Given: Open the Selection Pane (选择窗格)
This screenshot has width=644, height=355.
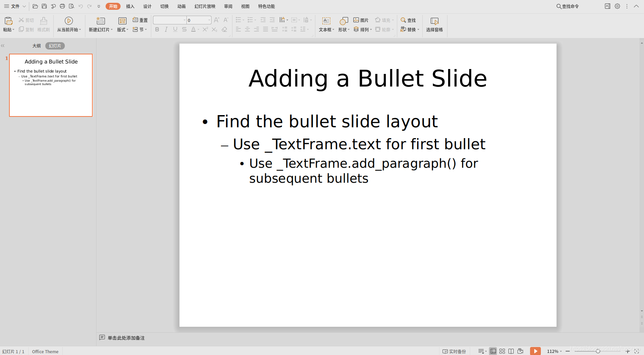Looking at the screenshot, I should 434,24.
